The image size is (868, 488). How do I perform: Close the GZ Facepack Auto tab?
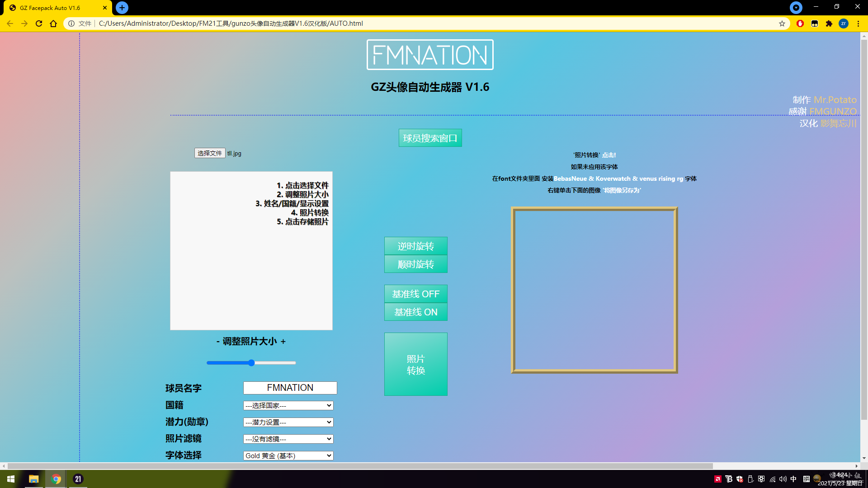click(105, 8)
